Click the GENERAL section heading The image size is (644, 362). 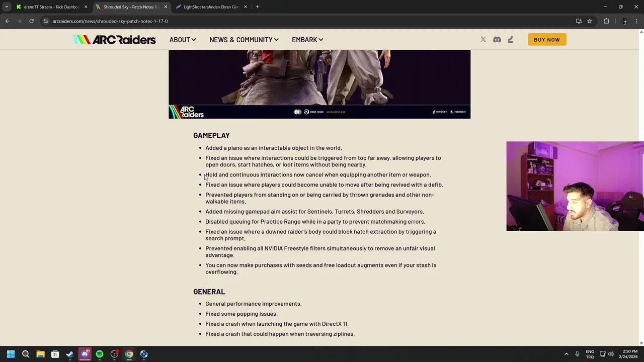click(x=209, y=292)
